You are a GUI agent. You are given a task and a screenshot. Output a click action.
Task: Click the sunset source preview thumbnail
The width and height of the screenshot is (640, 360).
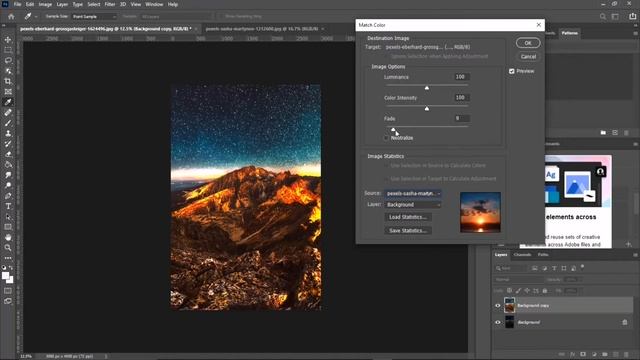(480, 212)
